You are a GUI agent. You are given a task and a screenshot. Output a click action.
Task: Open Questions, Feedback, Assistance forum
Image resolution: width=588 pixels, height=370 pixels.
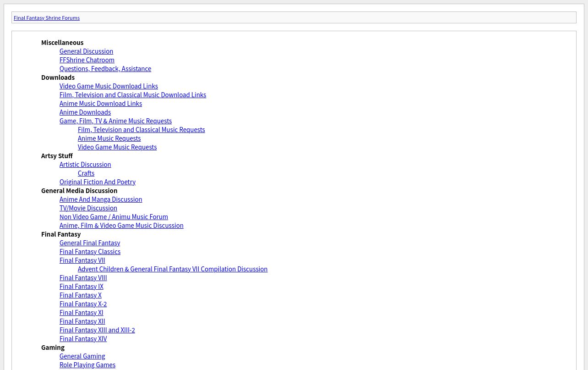coord(105,69)
